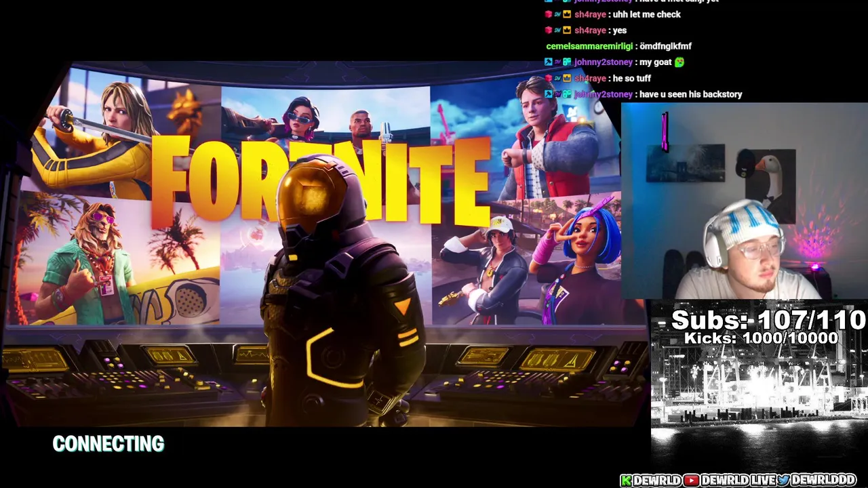The image size is (868, 488).
Task: Open DEWRLDDD Twitter handle
Action: [x=824, y=481]
